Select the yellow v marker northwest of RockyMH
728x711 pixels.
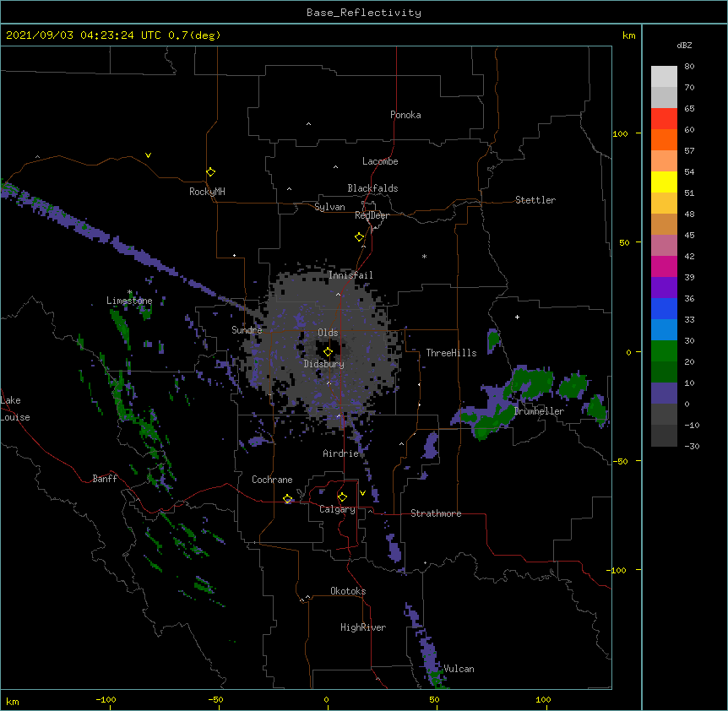(148, 155)
